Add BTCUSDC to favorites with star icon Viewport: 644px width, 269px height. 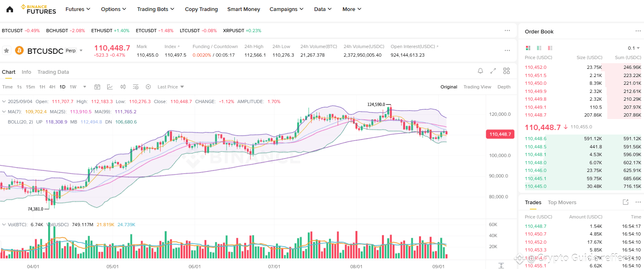pos(7,51)
